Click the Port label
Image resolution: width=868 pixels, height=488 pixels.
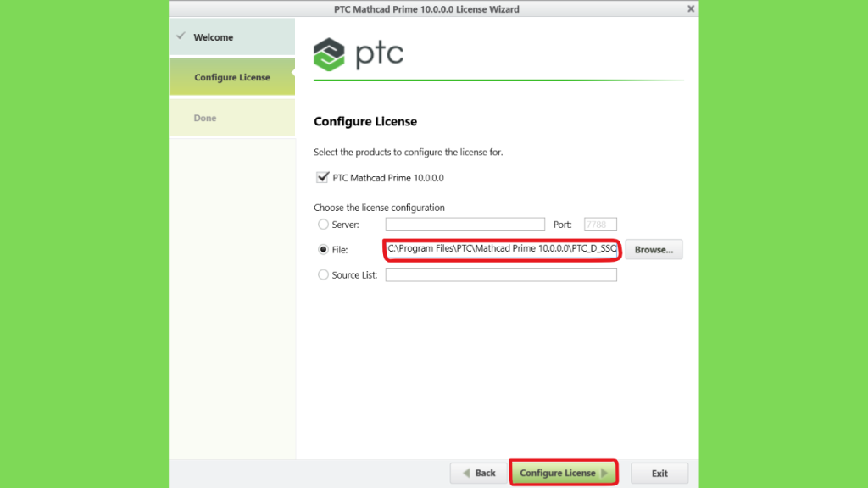pyautogui.click(x=563, y=224)
